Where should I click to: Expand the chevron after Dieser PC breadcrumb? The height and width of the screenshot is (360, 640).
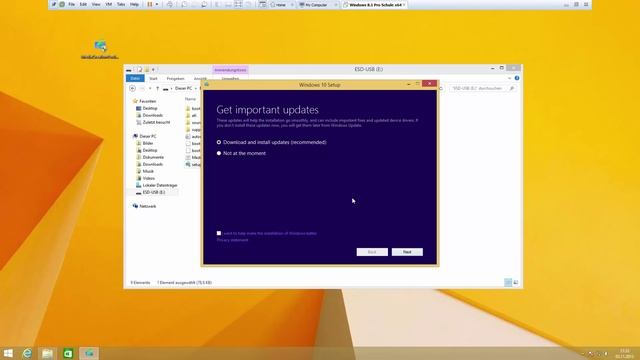tap(196, 88)
